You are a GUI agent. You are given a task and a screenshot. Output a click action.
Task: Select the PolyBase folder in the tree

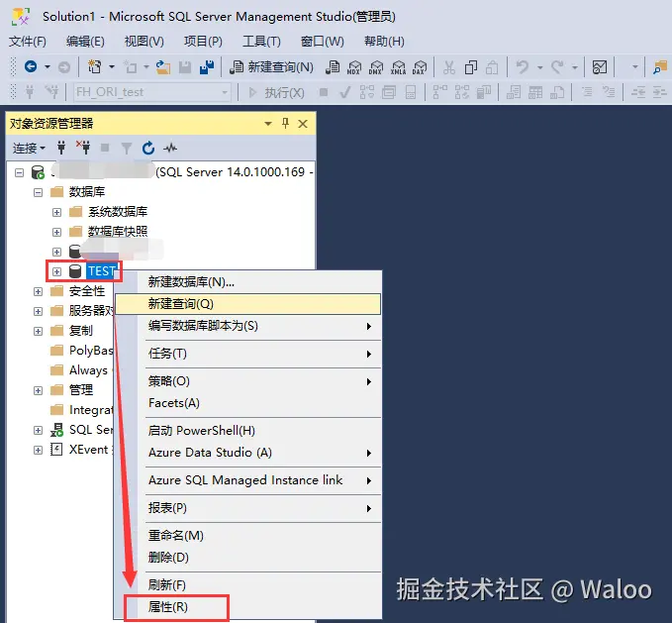[x=91, y=351]
